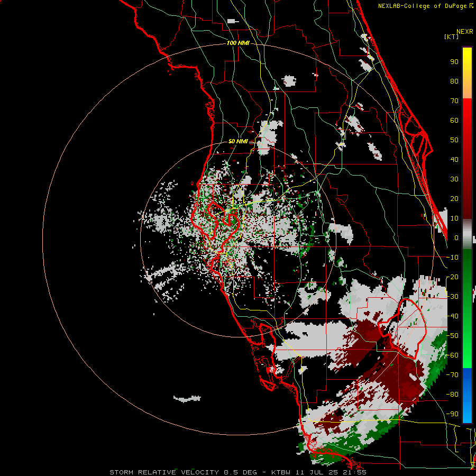Click the positive 60 knot scale label
The width and height of the screenshot is (476, 476).
454,121
